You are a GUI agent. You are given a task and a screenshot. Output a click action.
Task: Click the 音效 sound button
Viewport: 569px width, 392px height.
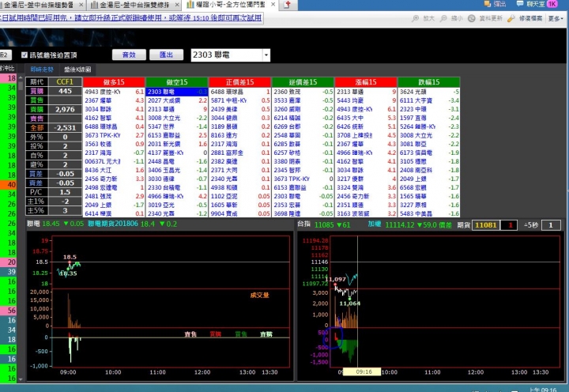click(x=129, y=55)
